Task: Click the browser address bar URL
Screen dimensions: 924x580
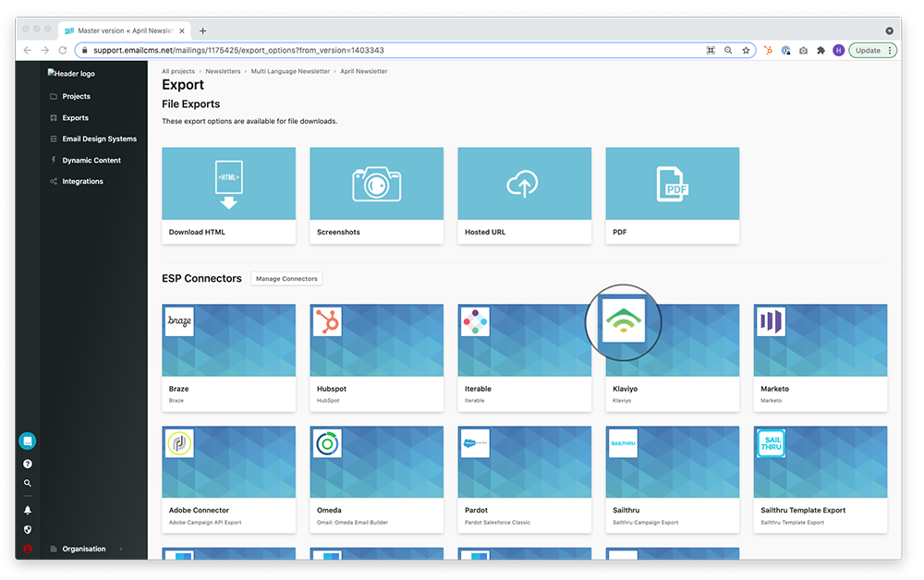Action: pyautogui.click(x=238, y=51)
